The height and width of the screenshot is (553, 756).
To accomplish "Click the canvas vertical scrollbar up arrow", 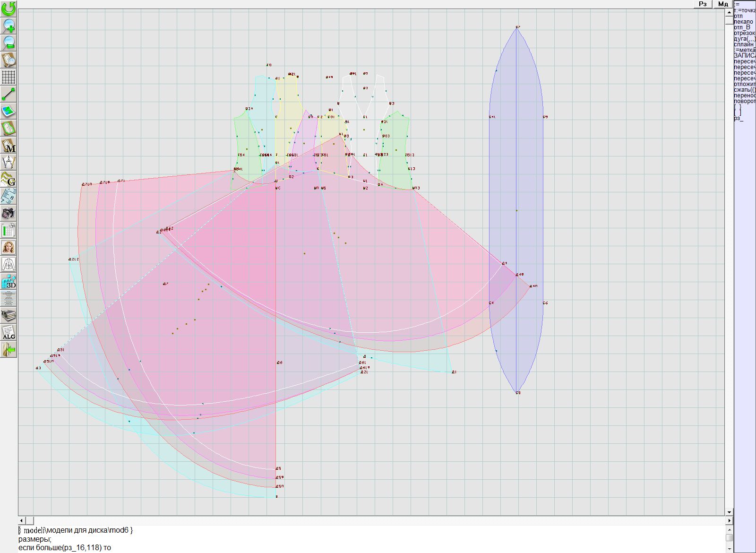I will click(729, 12).
